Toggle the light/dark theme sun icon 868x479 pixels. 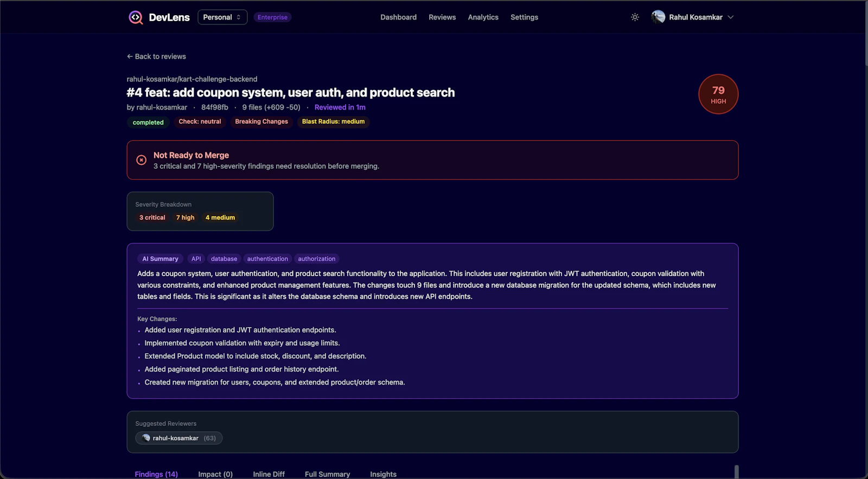tap(635, 17)
